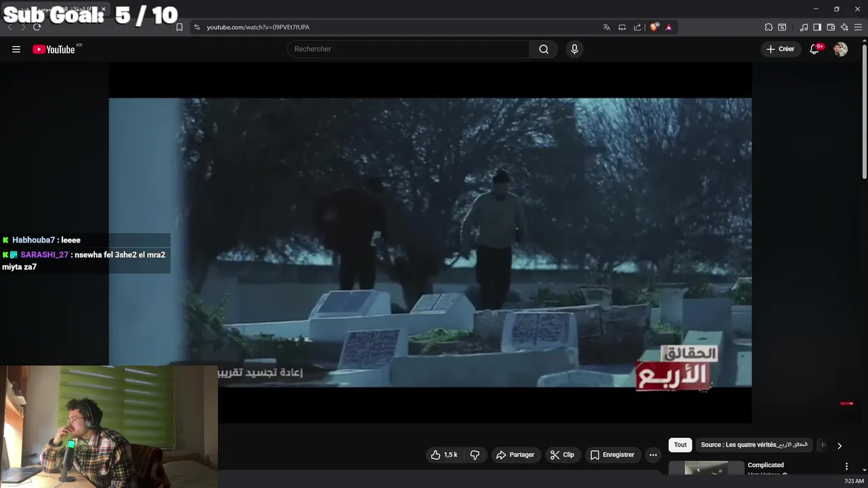Share the video via Partager
The image size is (868, 488).
pos(515,455)
